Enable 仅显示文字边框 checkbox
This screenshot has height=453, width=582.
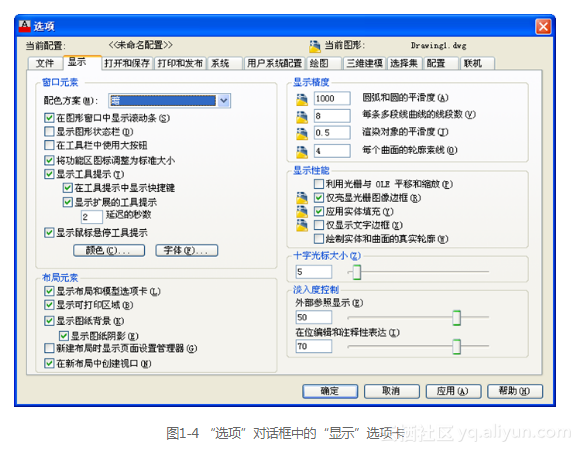(x=318, y=225)
